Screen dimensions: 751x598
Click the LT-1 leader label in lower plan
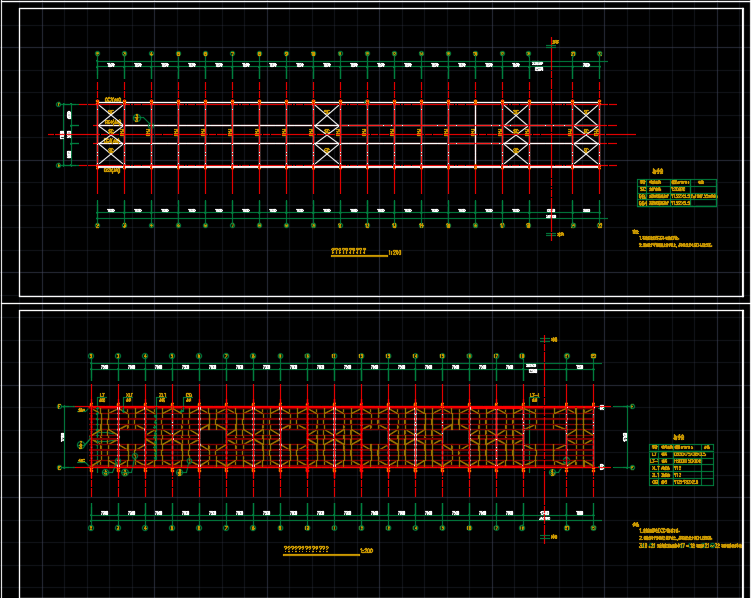(535, 397)
